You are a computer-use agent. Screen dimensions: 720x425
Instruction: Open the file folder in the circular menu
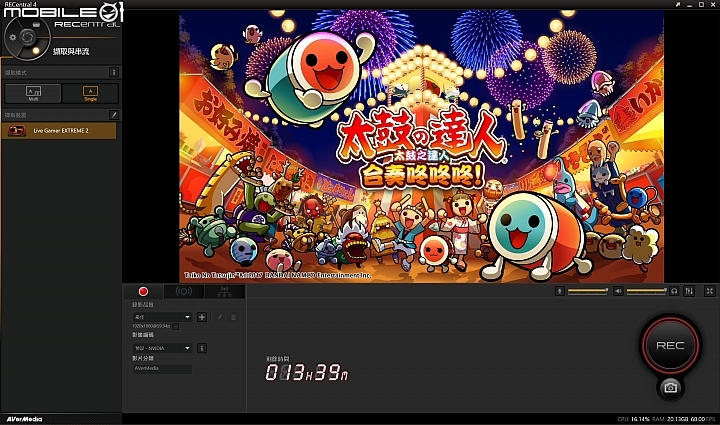click(x=36, y=24)
